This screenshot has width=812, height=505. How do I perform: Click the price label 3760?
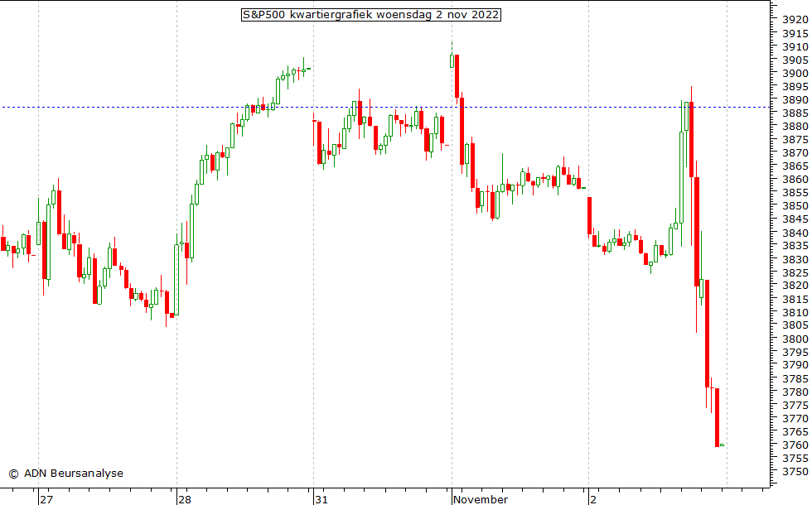point(795,445)
